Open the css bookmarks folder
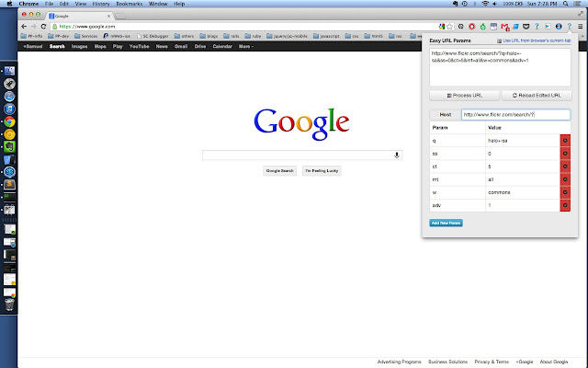This screenshot has width=588, height=368. point(352,36)
